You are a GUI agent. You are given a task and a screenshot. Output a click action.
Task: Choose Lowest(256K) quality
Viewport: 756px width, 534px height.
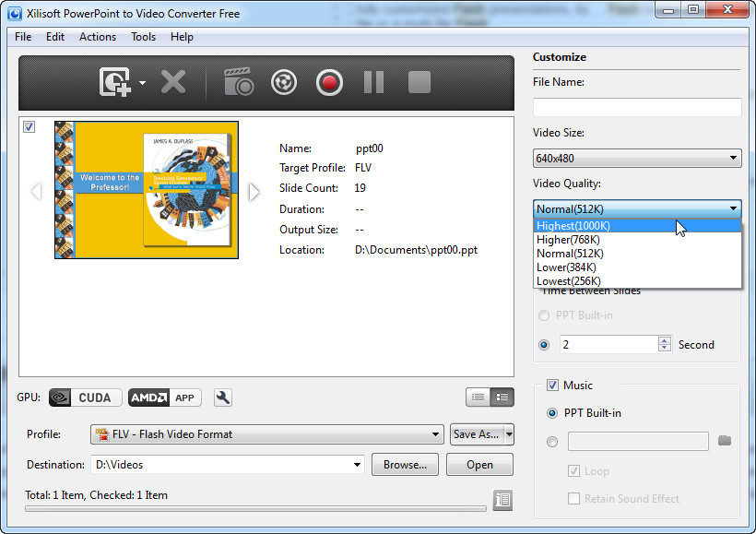click(x=637, y=280)
